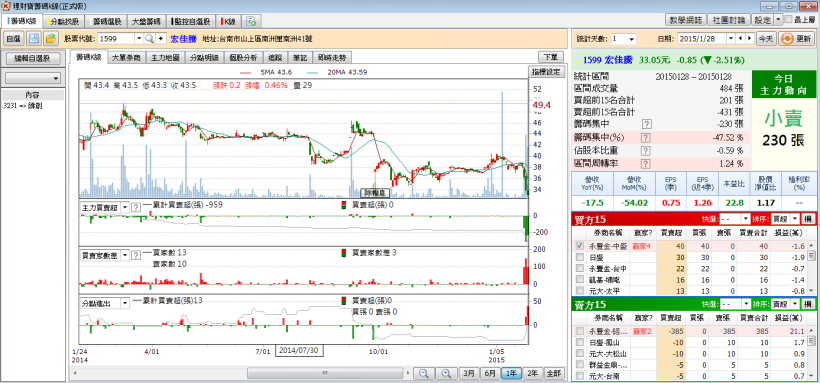Image resolution: width=820 pixels, height=383 pixels.
Task: Click the 賣方15 list scroll-down arrow
Action: pyautogui.click(x=811, y=377)
